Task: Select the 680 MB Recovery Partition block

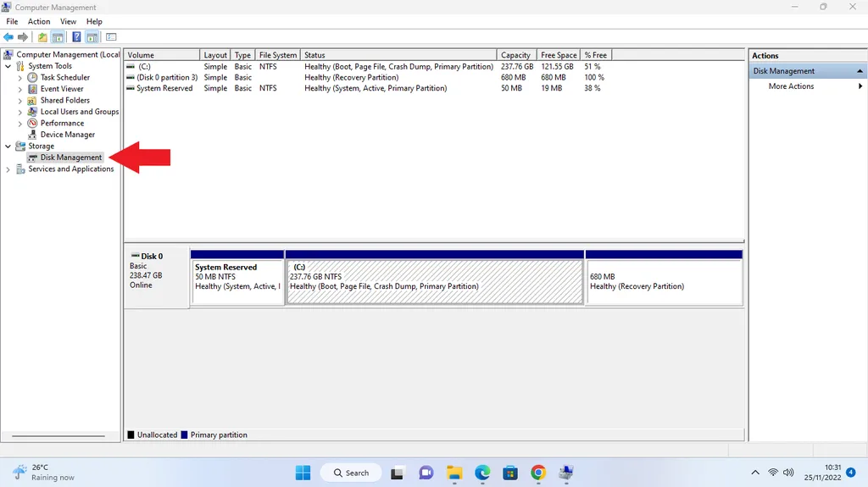Action: click(x=664, y=277)
